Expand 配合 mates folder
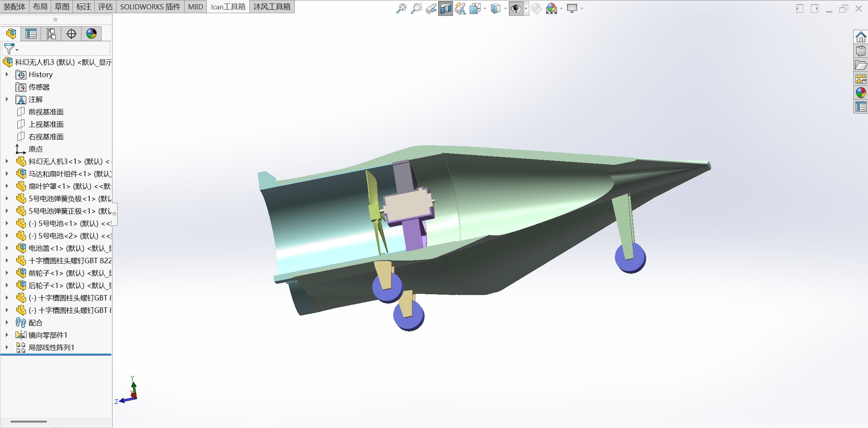The width and height of the screenshot is (868, 428). [7, 323]
